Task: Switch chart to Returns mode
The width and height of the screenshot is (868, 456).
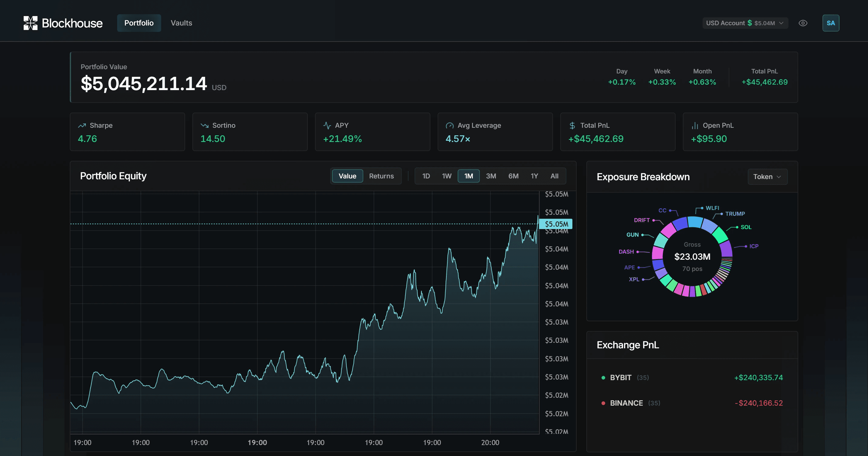Action: pyautogui.click(x=381, y=176)
